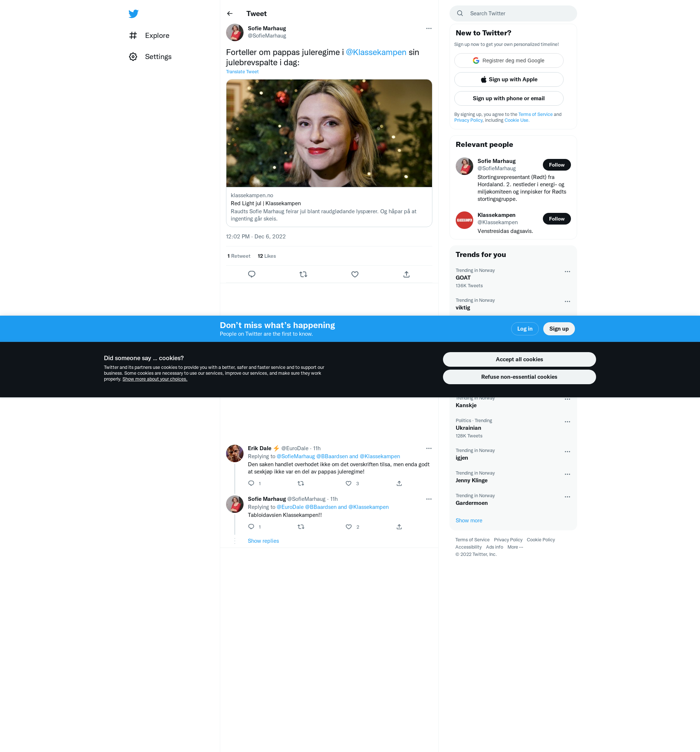Sign up with phone or email
The height and width of the screenshot is (752, 700).
(x=509, y=98)
